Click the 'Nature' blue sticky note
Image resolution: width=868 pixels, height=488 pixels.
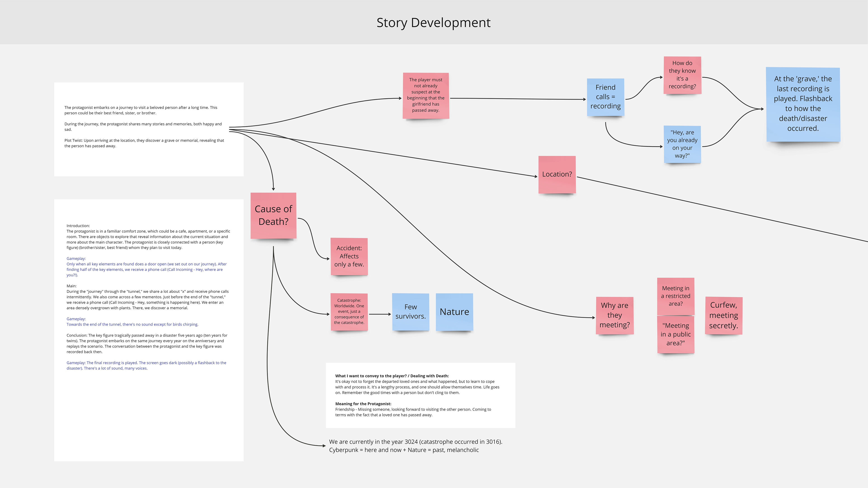point(454,312)
